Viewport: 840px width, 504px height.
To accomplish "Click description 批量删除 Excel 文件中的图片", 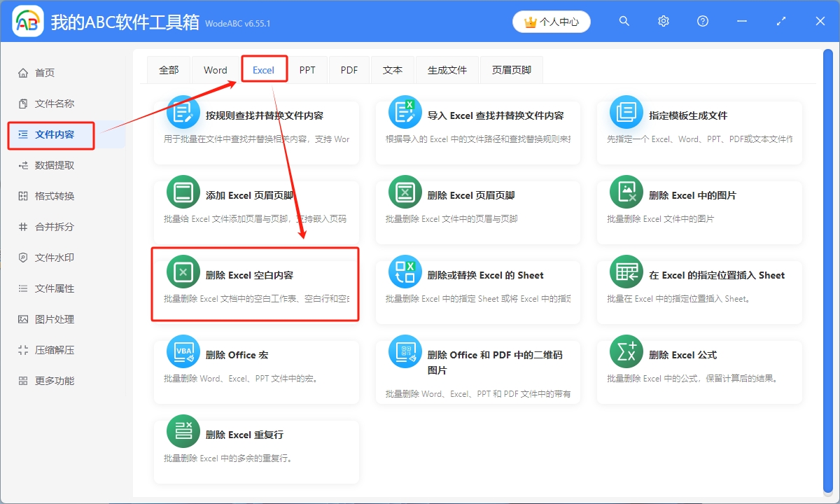I will point(660,219).
